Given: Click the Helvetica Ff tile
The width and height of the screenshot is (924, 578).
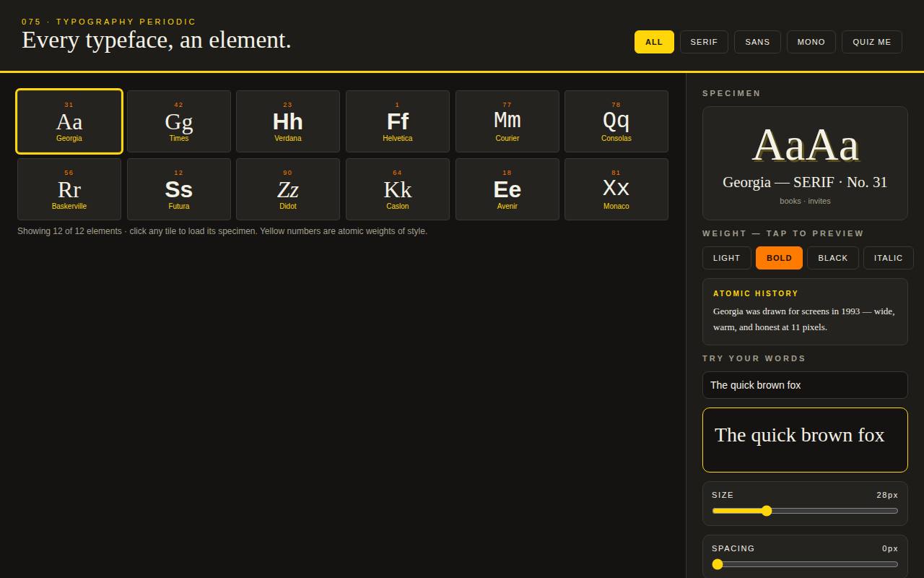Looking at the screenshot, I should (398, 121).
